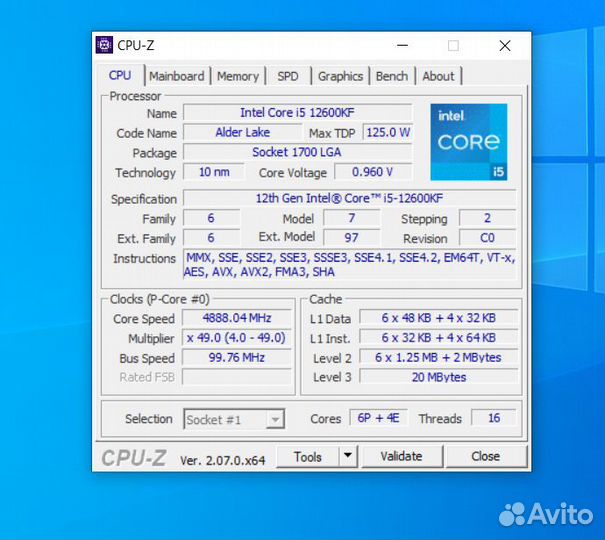The image size is (605, 540).
Task: Select the CPU tab
Action: click(120, 75)
